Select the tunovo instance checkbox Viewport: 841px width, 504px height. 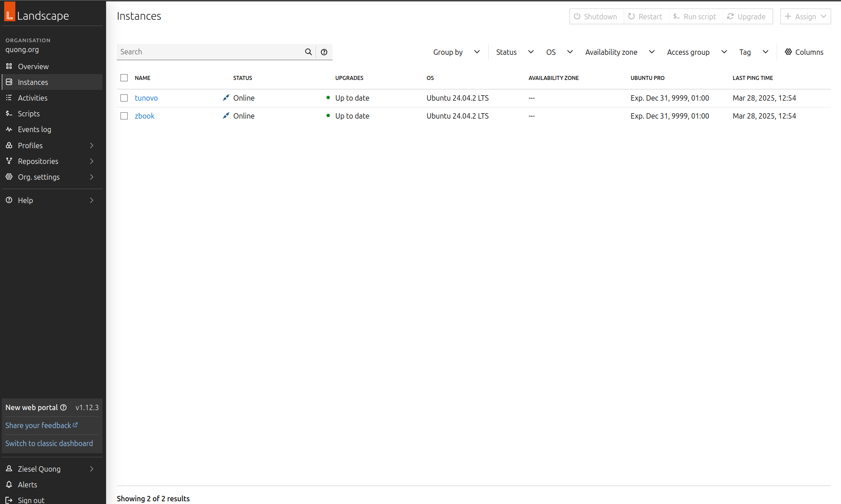point(124,98)
